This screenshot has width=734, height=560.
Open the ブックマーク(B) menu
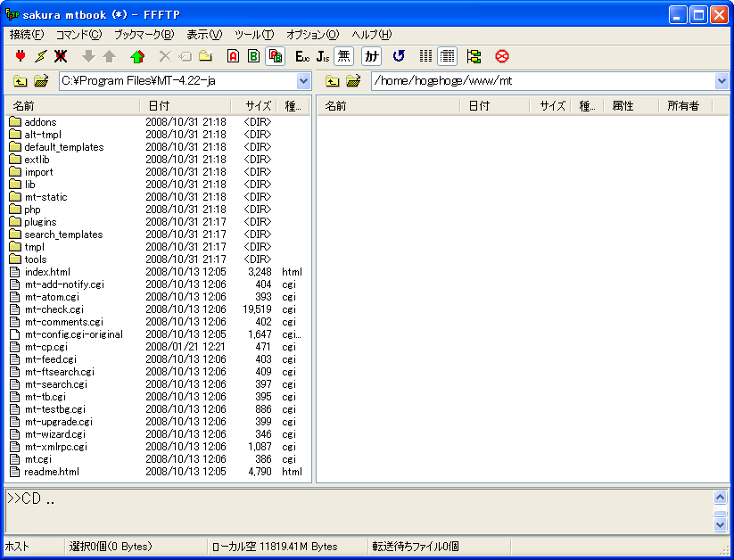click(144, 35)
